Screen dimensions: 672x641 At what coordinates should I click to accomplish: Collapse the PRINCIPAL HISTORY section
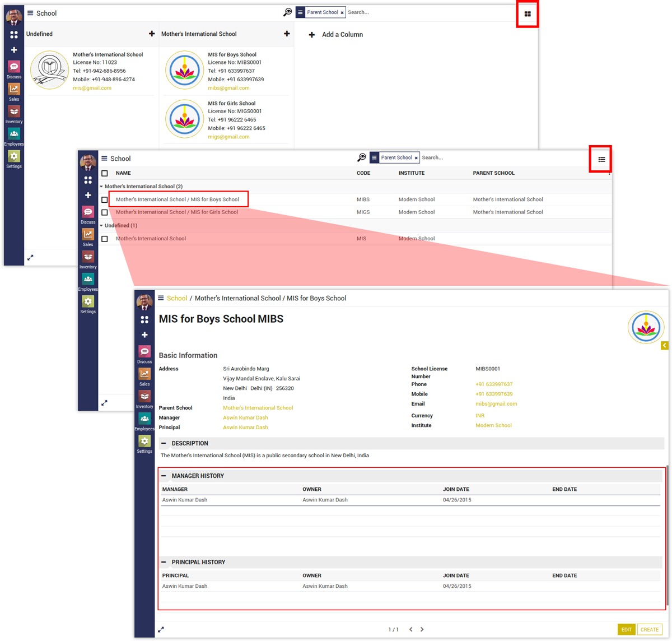tap(164, 562)
